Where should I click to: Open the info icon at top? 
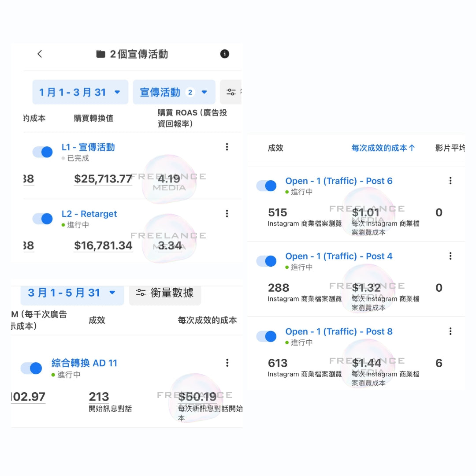[225, 54]
